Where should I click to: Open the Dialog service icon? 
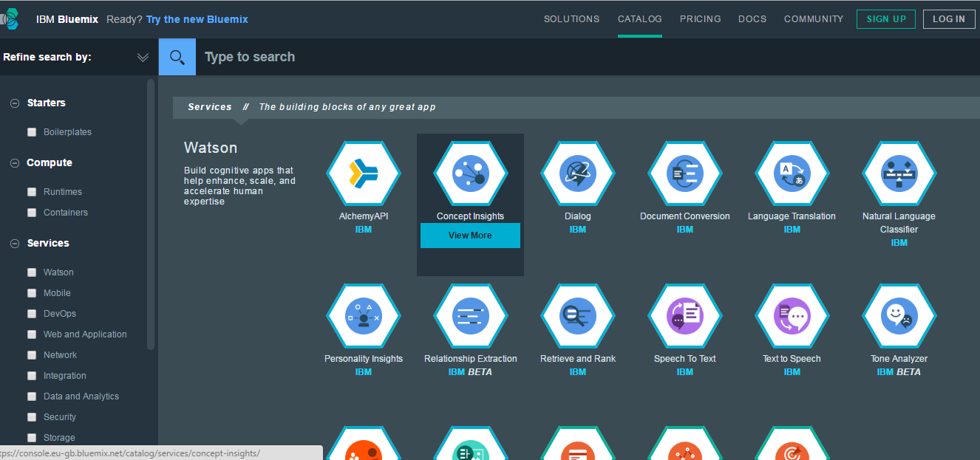pyautogui.click(x=578, y=174)
